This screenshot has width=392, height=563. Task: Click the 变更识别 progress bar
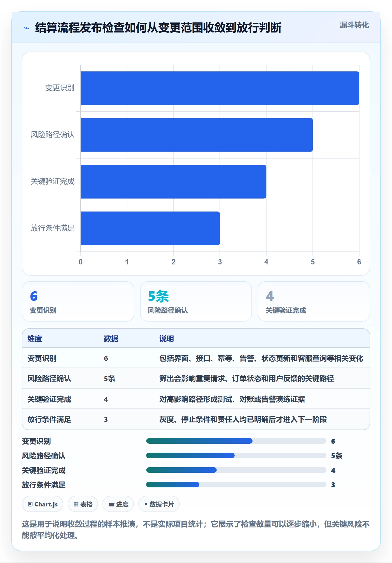point(236,441)
